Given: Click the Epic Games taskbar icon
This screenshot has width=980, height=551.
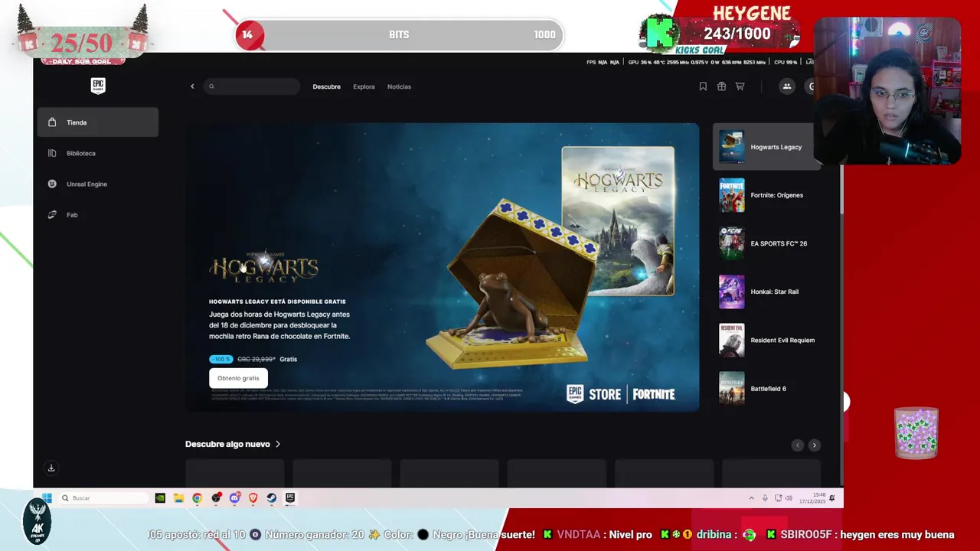Looking at the screenshot, I should point(290,498).
